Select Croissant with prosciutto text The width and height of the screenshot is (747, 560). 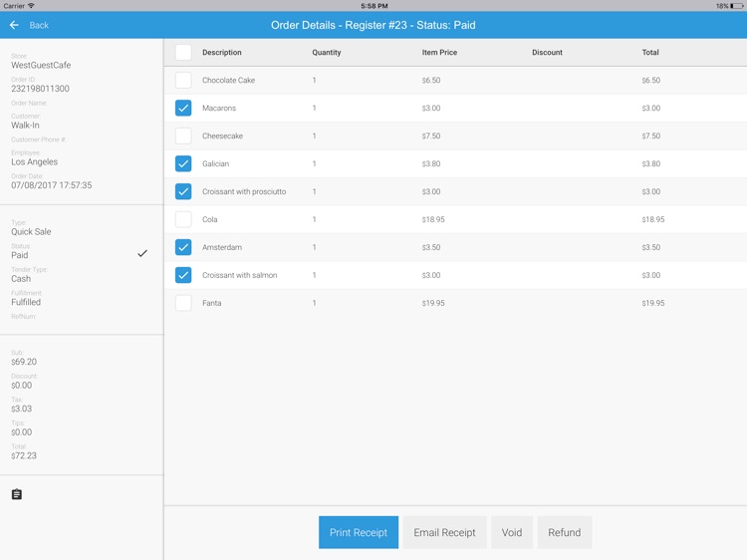(x=244, y=191)
